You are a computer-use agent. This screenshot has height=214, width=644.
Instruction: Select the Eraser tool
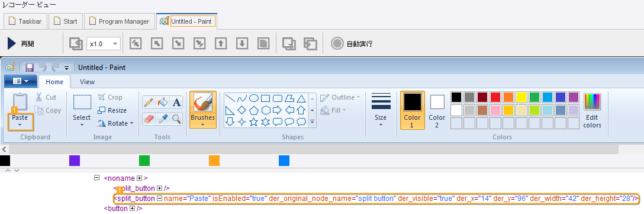coord(149,119)
